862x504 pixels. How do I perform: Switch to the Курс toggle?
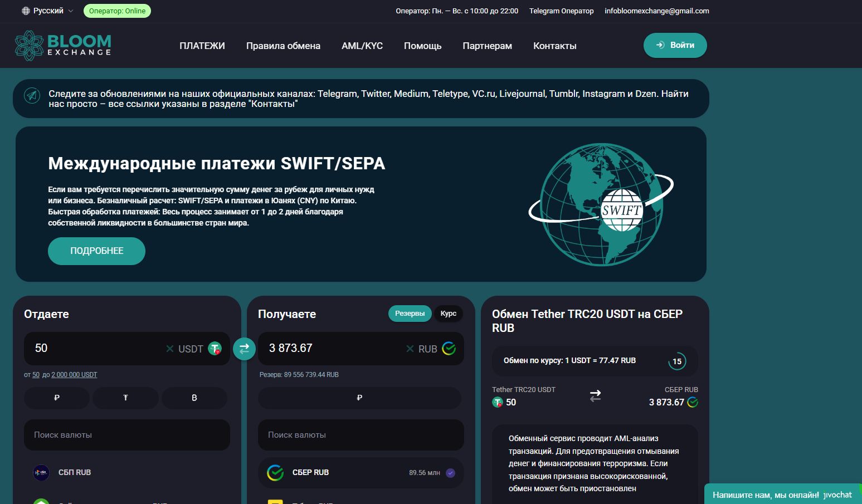(449, 314)
